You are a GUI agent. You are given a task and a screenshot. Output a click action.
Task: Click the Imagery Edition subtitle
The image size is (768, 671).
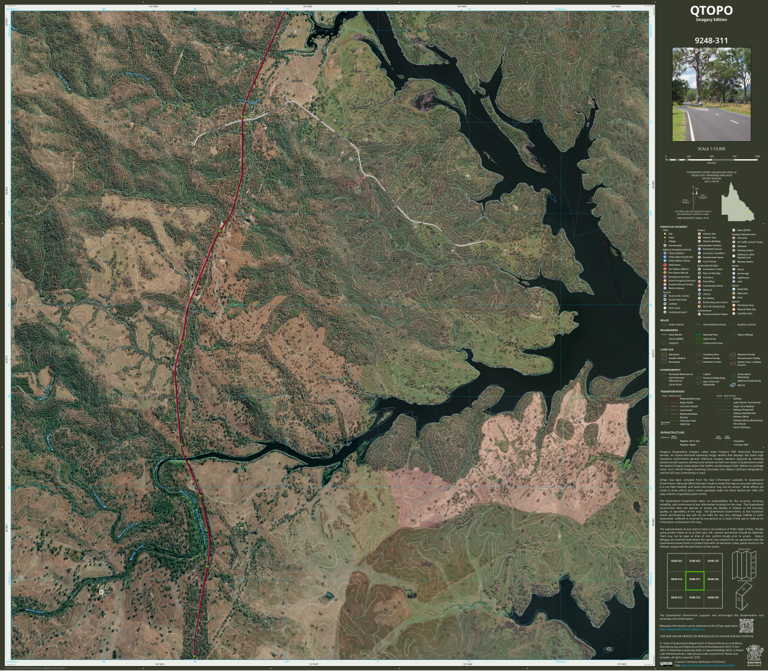coord(711,20)
